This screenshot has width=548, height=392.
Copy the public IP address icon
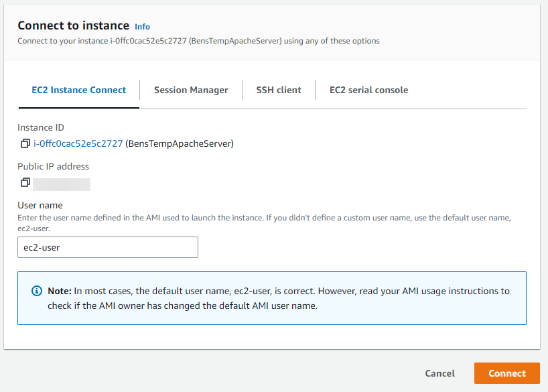click(25, 182)
